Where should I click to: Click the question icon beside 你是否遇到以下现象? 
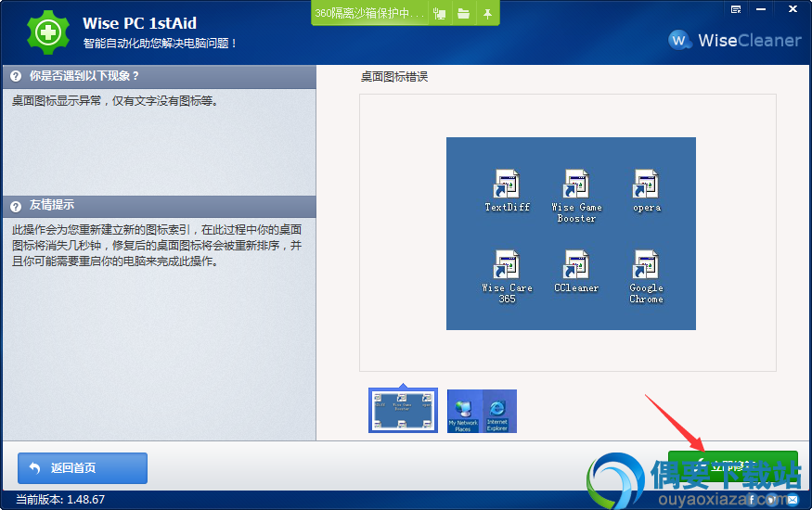pyautogui.click(x=16, y=76)
